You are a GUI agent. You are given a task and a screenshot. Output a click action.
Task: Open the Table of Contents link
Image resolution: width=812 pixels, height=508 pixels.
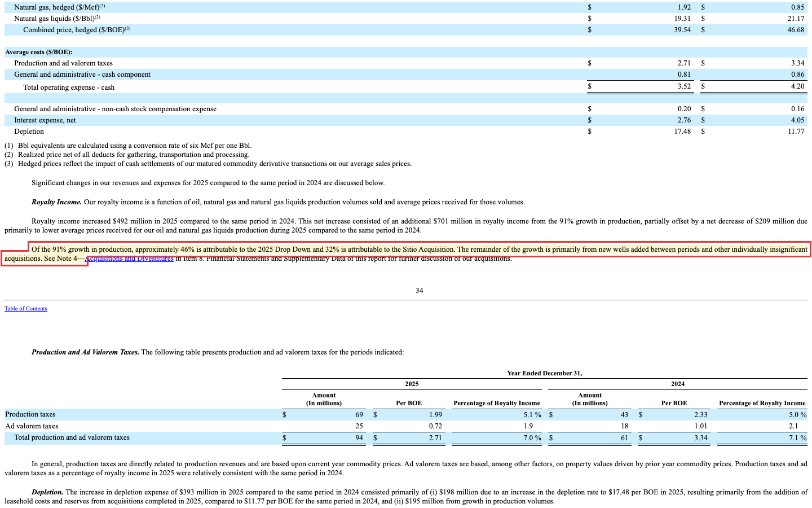point(26,309)
